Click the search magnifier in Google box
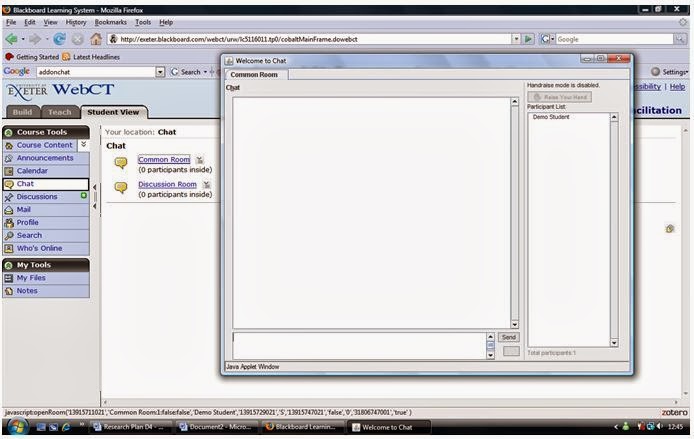The width and height of the screenshot is (694, 439). 680,39
